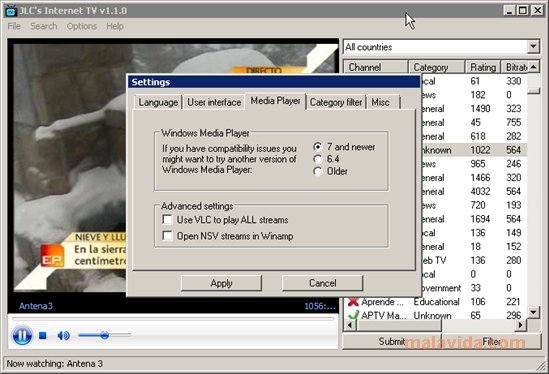Click the channel list scroll up arrow
This screenshot has width=549, height=374.
533,67
